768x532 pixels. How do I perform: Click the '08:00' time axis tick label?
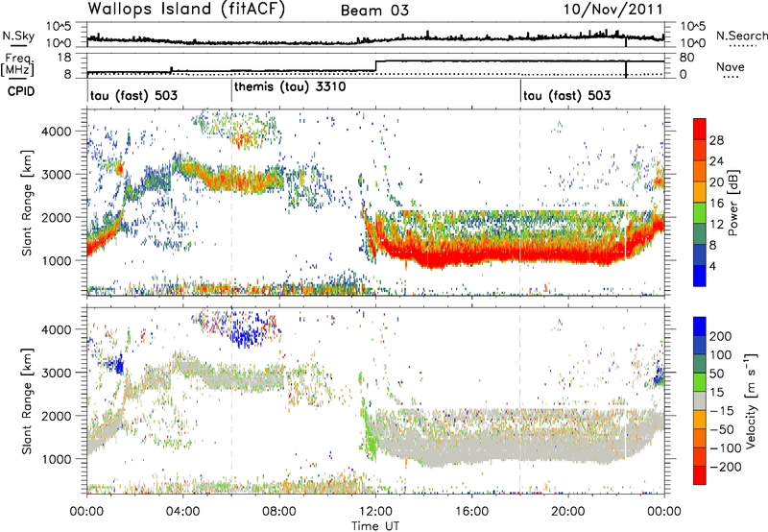pyautogui.click(x=279, y=512)
